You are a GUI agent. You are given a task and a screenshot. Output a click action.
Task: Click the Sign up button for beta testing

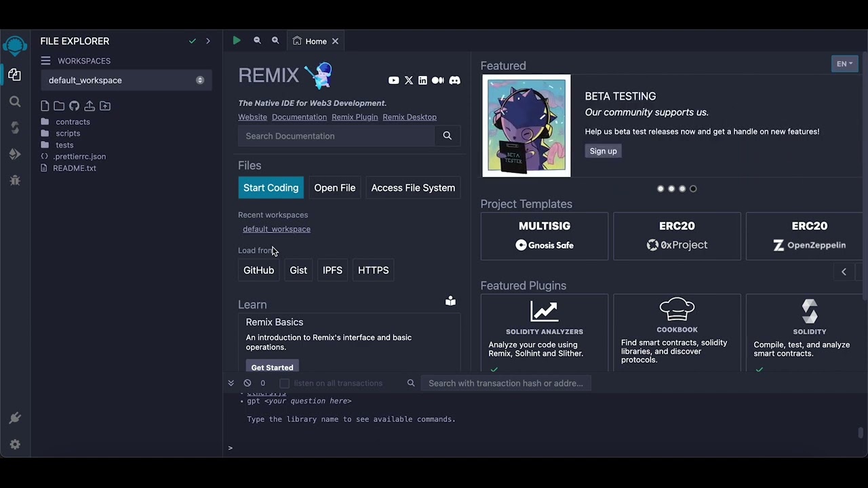tap(603, 151)
